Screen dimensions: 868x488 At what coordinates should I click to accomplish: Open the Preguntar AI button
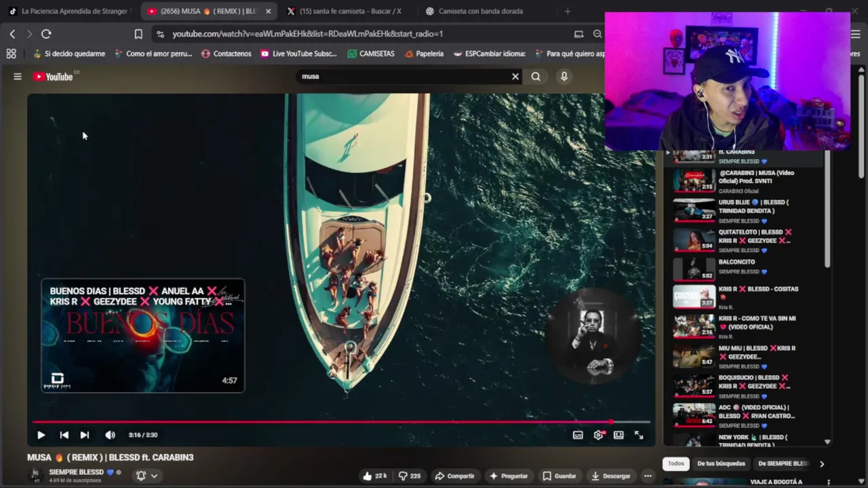(x=509, y=476)
